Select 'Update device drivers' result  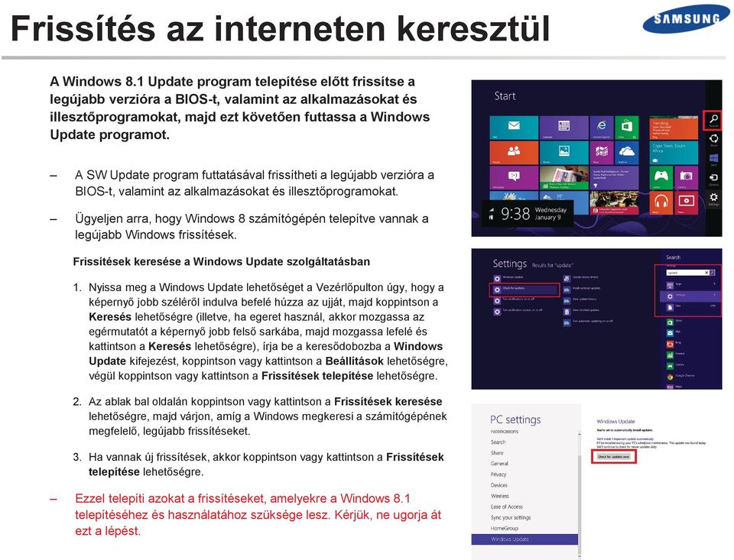[581, 278]
